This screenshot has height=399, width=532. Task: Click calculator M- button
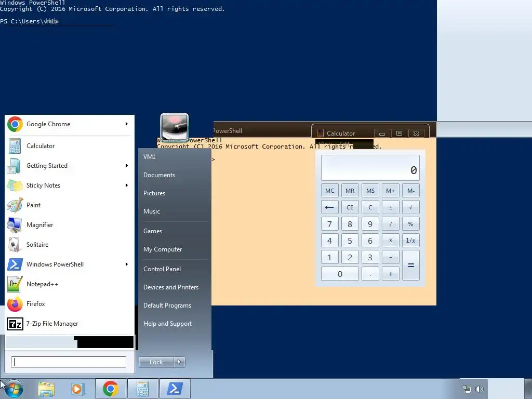tap(411, 191)
